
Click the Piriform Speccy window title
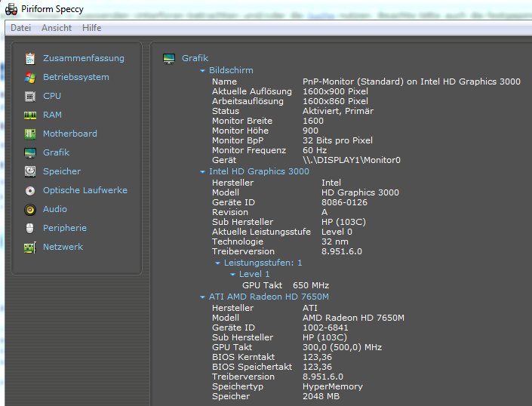coord(52,9)
